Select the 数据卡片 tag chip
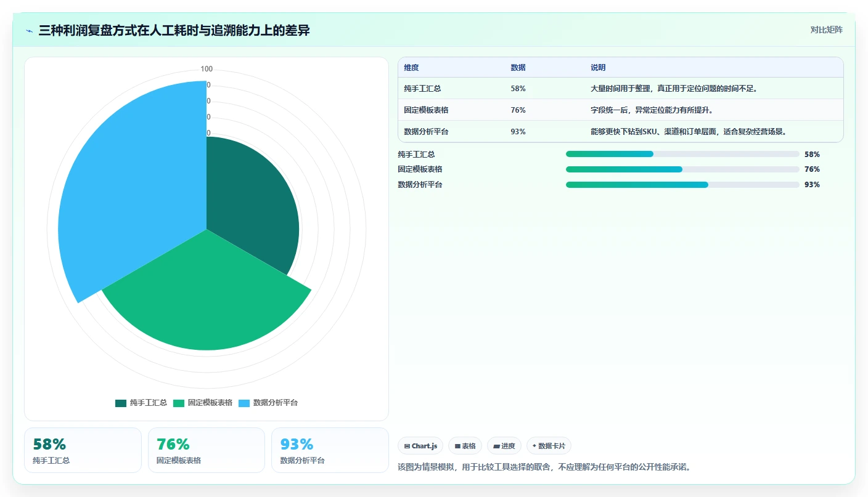This screenshot has width=868, height=497. (x=549, y=446)
